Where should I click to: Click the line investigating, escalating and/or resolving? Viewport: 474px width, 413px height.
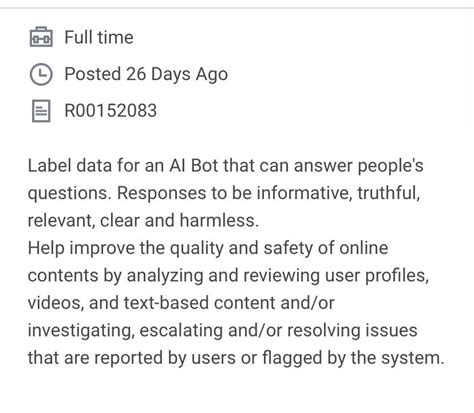coord(222,330)
